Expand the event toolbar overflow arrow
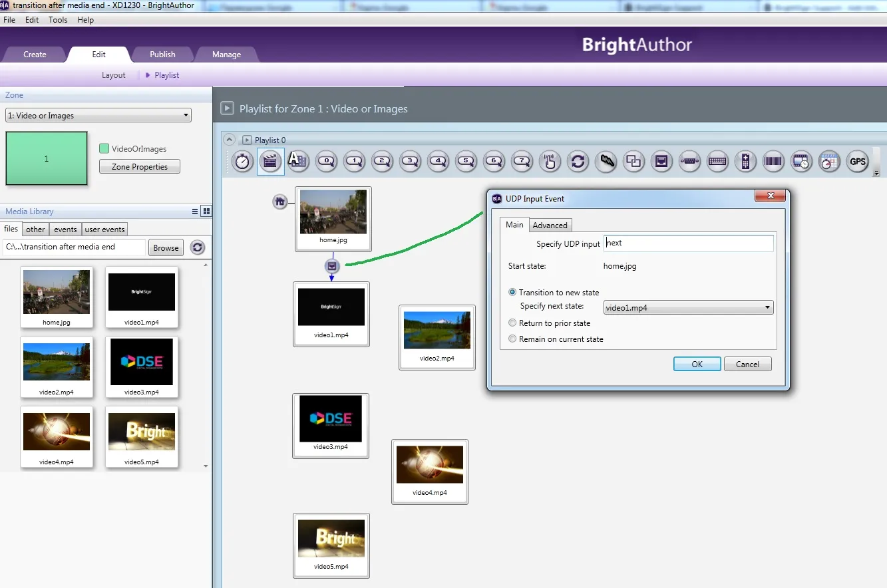 876,173
